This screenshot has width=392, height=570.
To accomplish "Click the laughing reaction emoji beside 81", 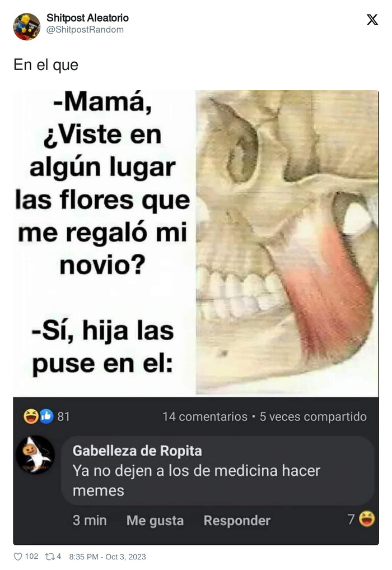I will coord(31,416).
